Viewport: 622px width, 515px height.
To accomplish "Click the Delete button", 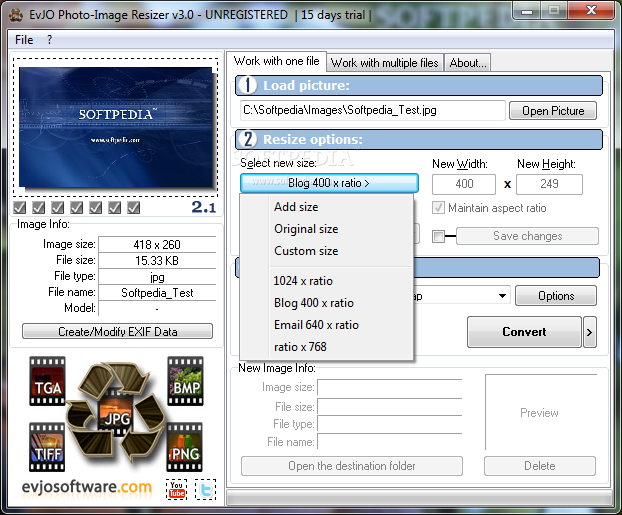I will coord(540,466).
